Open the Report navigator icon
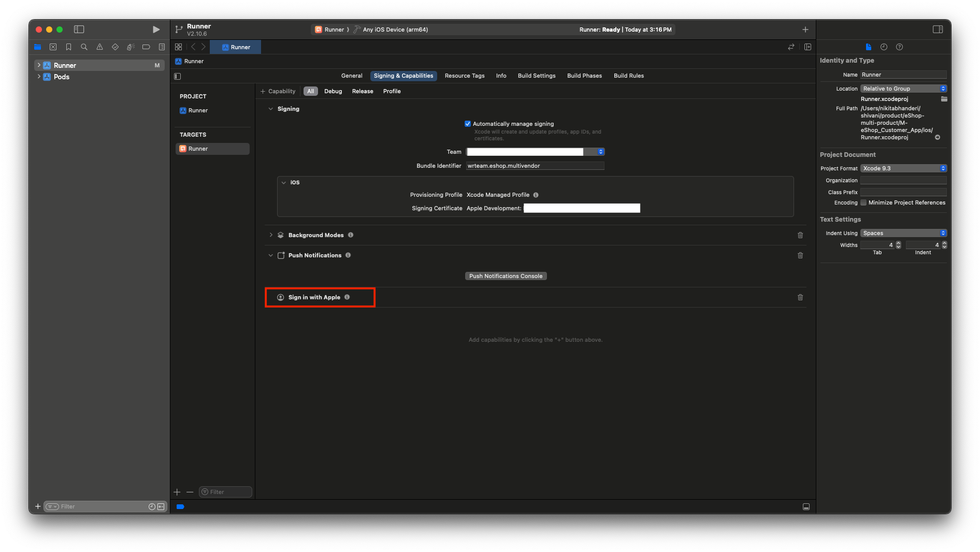980x552 pixels. point(162,47)
